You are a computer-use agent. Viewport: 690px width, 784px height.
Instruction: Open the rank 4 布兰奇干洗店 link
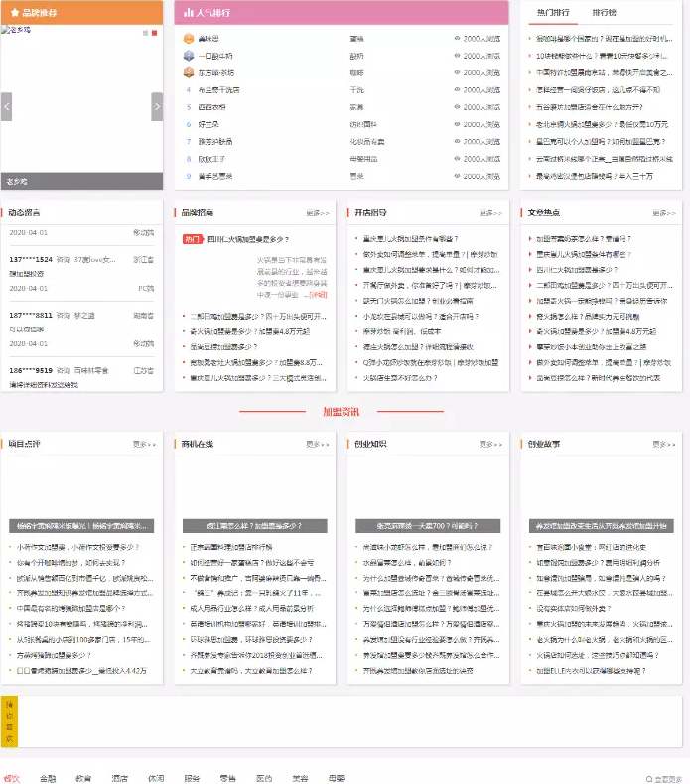point(218,90)
